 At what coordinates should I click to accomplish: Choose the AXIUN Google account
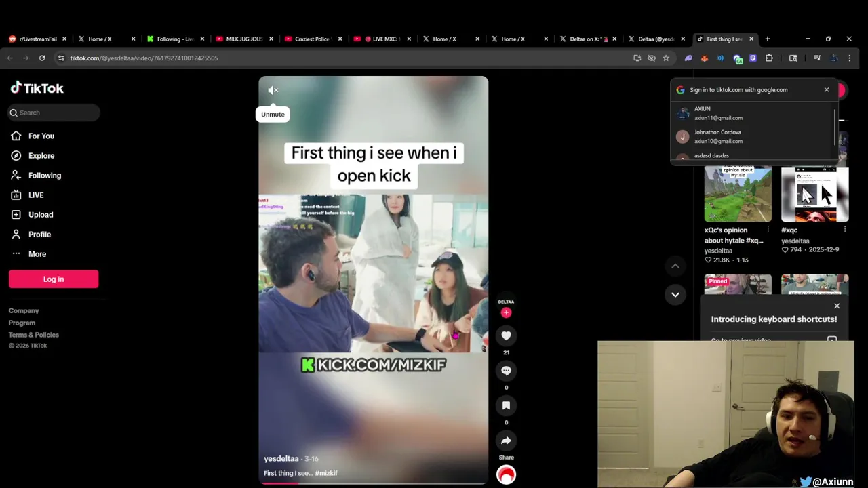[753, 113]
